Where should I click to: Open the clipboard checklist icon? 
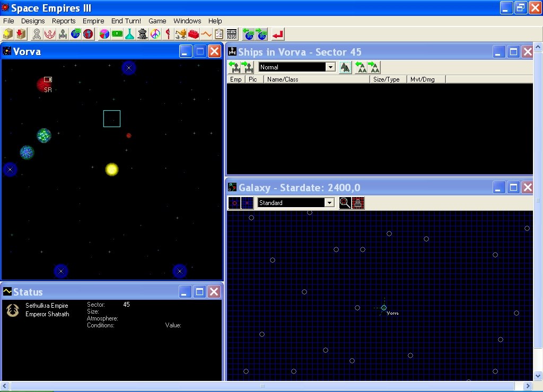[x=219, y=34]
